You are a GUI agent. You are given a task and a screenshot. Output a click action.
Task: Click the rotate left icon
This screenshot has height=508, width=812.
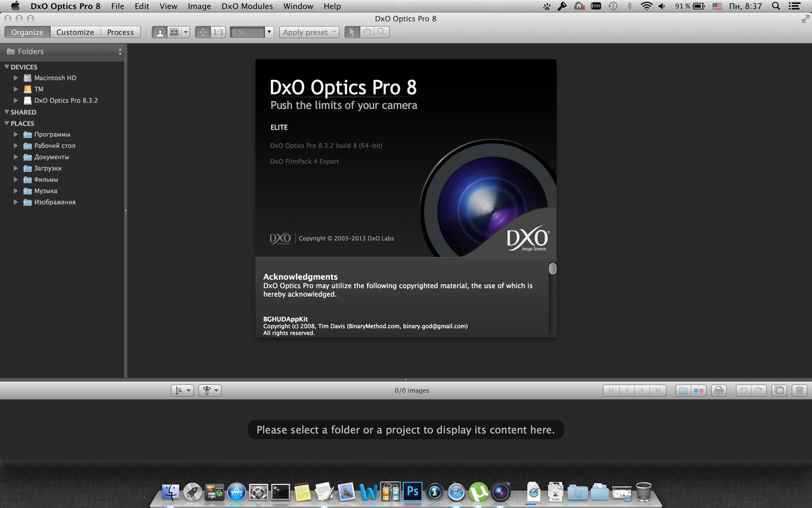pos(743,390)
